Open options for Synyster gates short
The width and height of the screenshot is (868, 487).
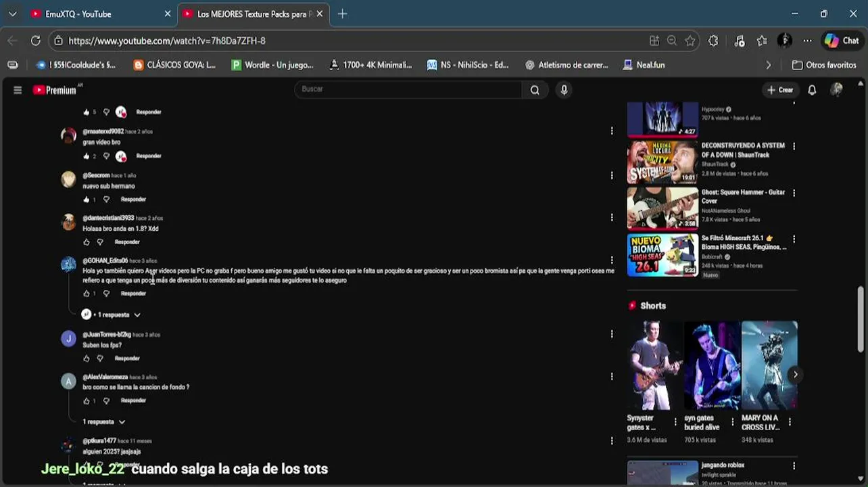coord(675,422)
